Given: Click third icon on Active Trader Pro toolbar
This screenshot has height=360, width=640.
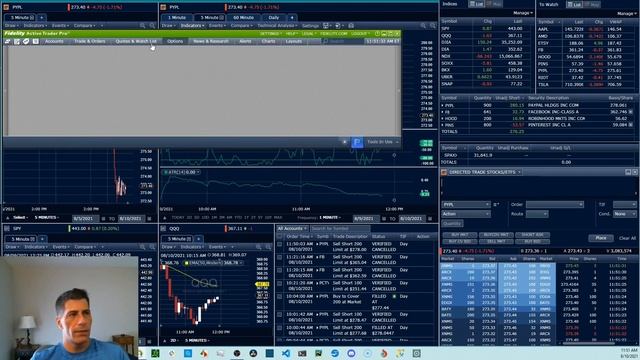Looking at the screenshot, I should [26, 41].
